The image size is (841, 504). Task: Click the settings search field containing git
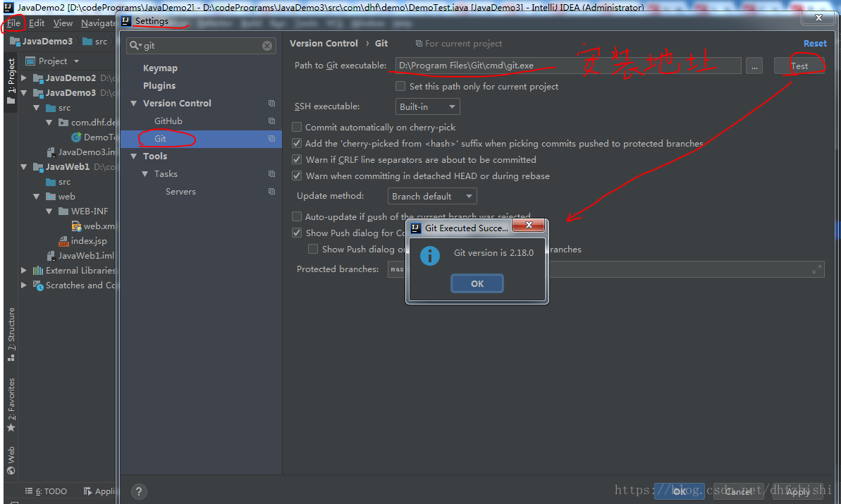(201, 46)
